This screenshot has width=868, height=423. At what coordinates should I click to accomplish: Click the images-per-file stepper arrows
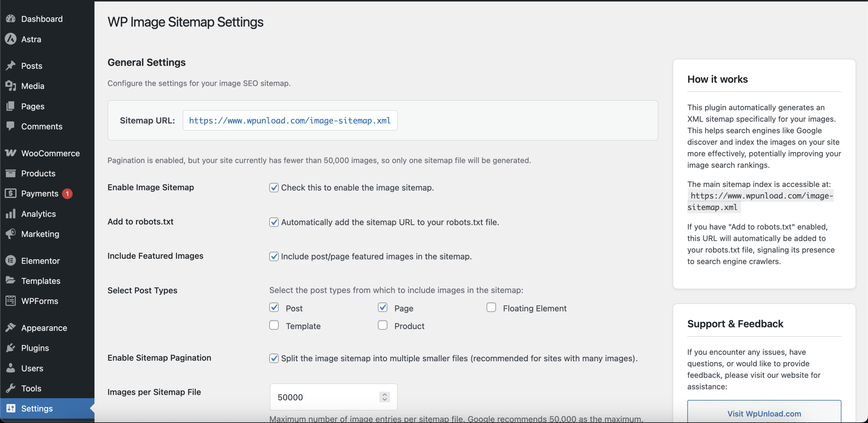point(384,397)
